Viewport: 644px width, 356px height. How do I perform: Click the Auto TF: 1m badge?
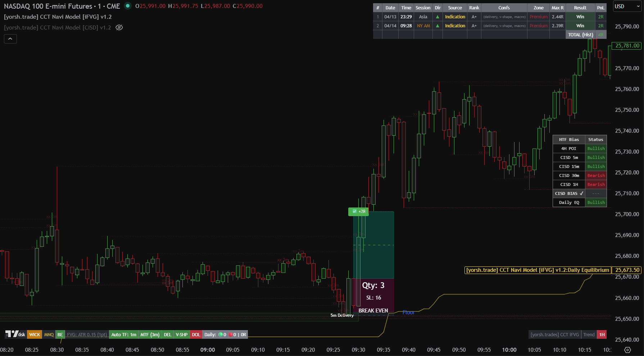(x=124, y=334)
